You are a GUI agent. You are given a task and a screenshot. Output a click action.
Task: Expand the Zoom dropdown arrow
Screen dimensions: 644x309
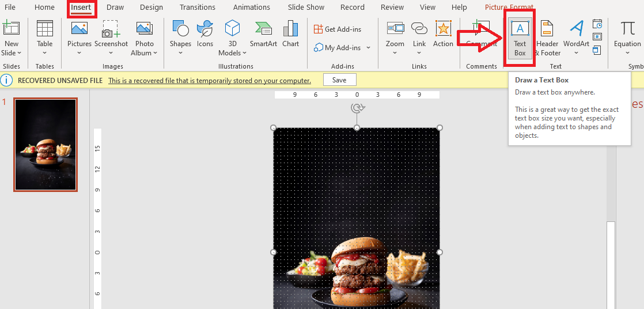coord(395,53)
